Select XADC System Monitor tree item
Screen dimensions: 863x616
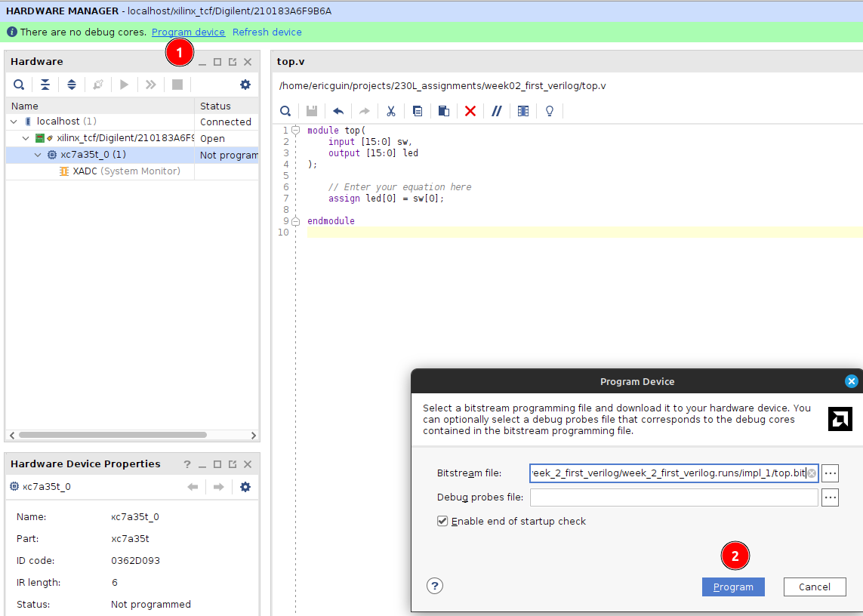[125, 171]
